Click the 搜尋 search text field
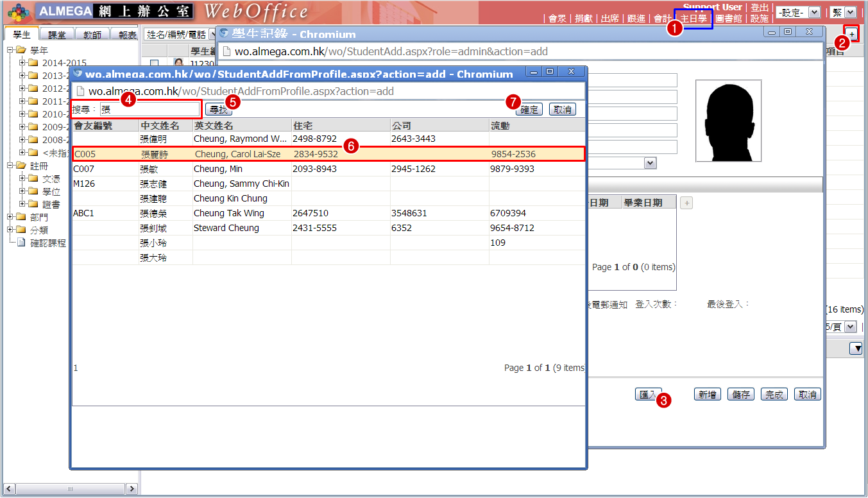This screenshot has width=868, height=498. 150,110
